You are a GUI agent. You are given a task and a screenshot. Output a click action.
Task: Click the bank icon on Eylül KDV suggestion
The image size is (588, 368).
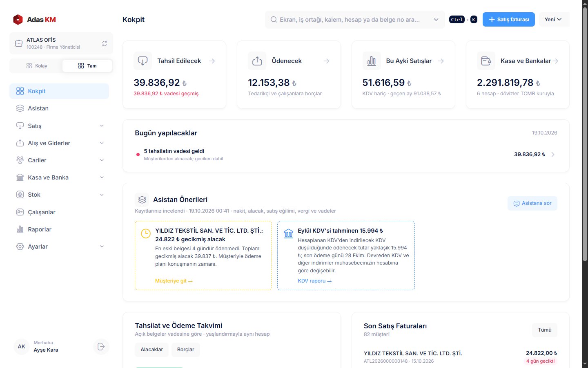[288, 233]
